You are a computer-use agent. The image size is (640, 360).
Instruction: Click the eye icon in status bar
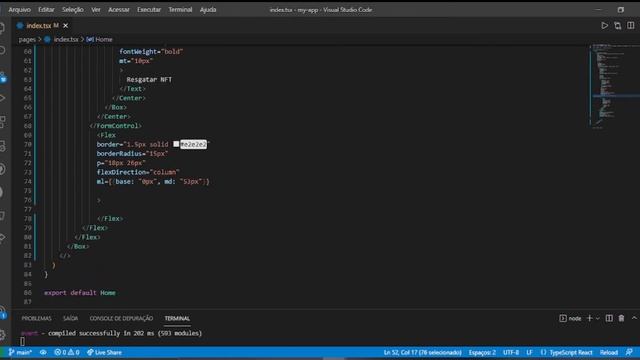click(x=43, y=352)
